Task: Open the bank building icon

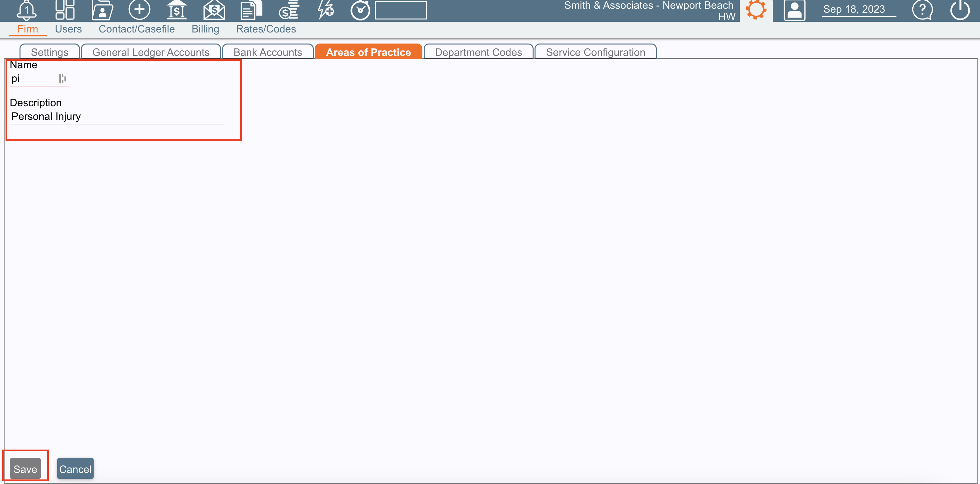Action: pos(177,9)
